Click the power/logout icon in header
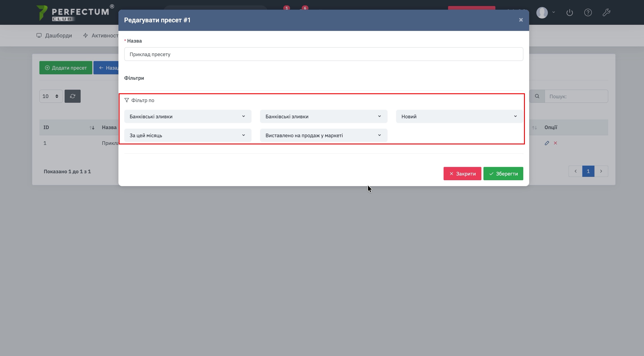The image size is (644, 356). tap(569, 13)
